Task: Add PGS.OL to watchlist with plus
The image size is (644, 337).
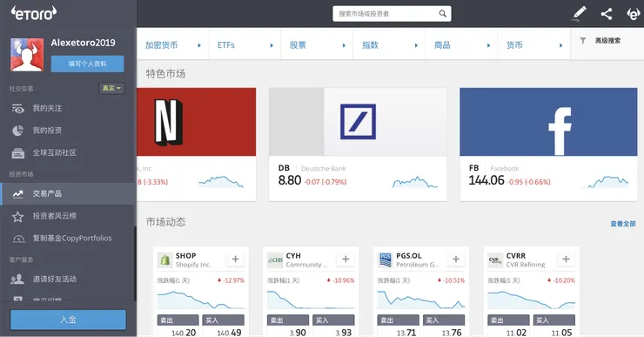Action: click(x=456, y=259)
